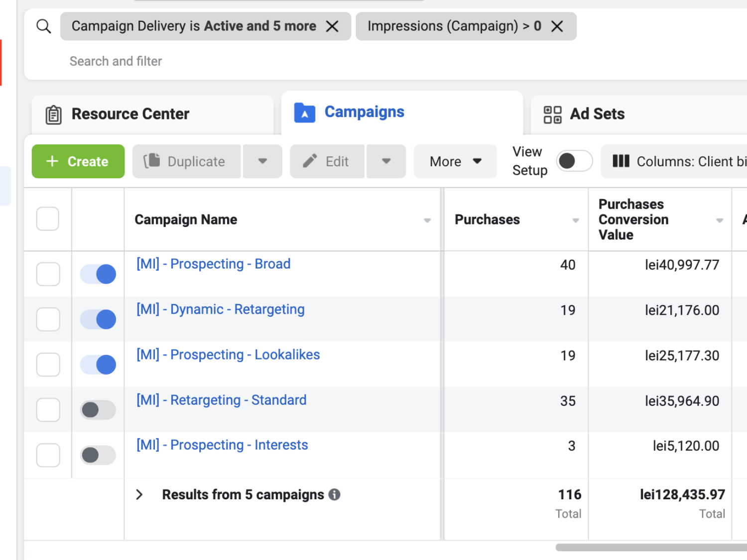Remove the Campaign Delivery filter chip

(332, 26)
